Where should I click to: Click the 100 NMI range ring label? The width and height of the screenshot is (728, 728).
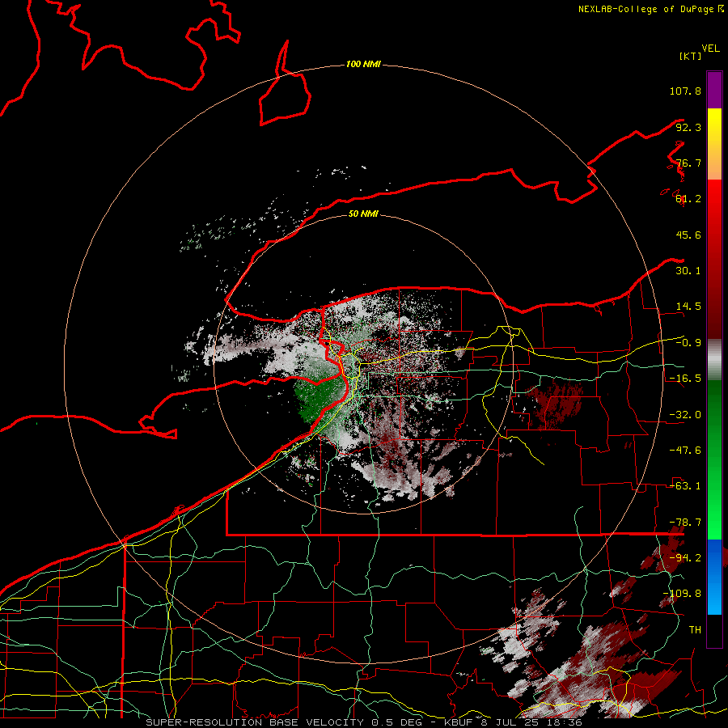(363, 64)
